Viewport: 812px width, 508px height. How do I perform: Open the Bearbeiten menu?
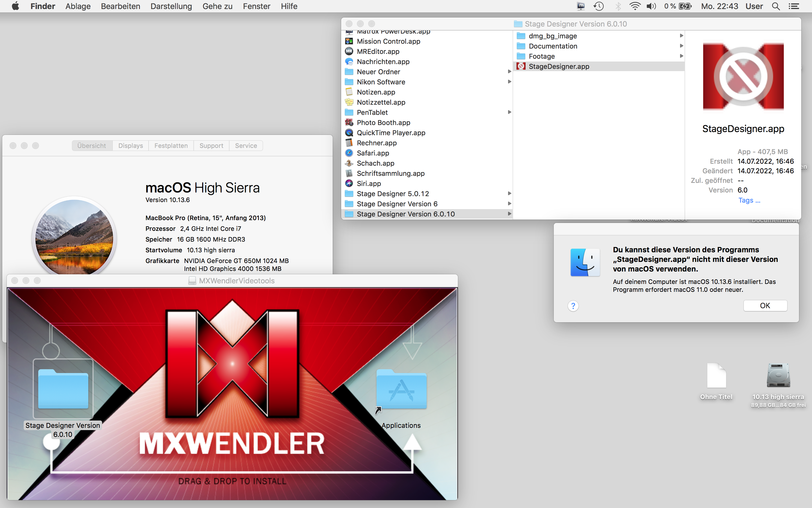tap(120, 6)
